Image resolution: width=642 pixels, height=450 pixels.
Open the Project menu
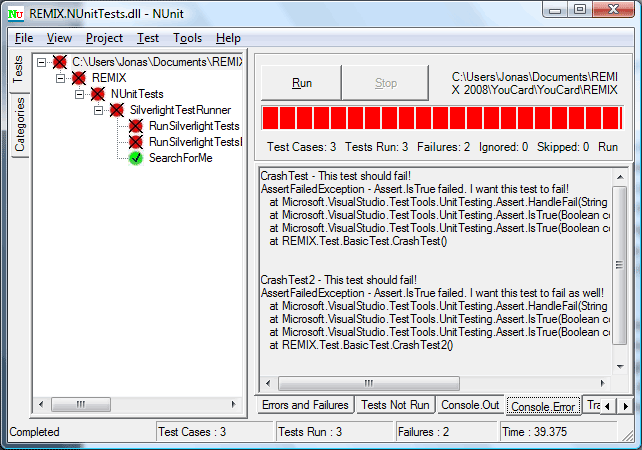tap(104, 38)
